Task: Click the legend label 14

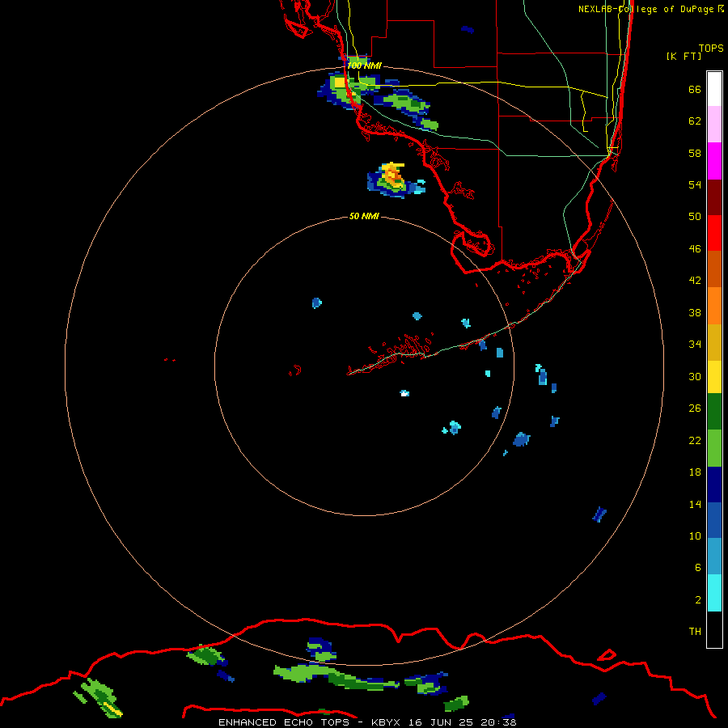Action: (695, 504)
